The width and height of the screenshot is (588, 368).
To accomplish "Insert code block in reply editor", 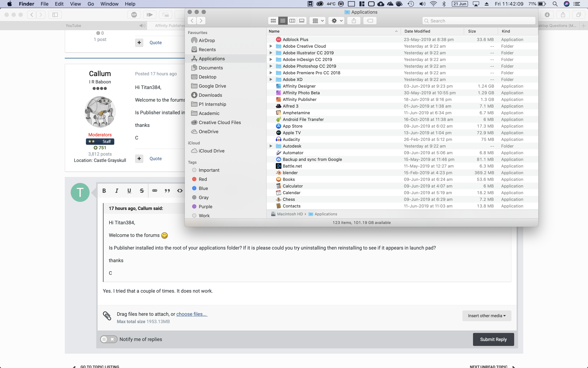I will click(x=180, y=191).
